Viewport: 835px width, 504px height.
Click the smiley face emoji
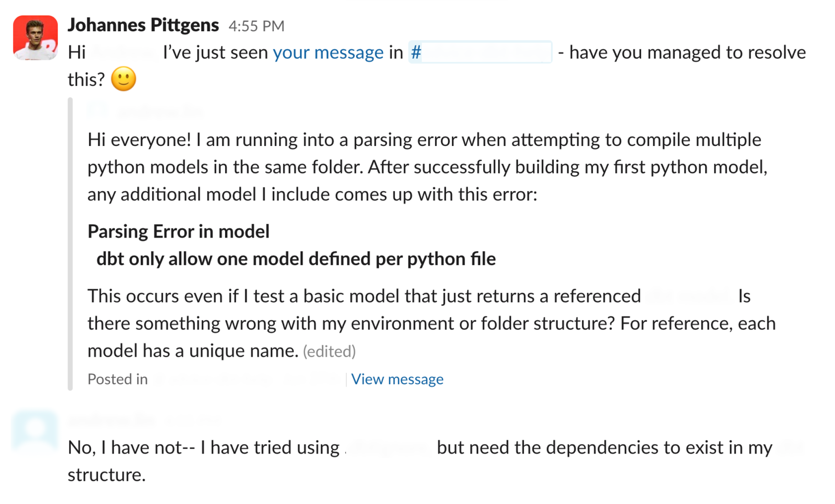[x=124, y=79]
